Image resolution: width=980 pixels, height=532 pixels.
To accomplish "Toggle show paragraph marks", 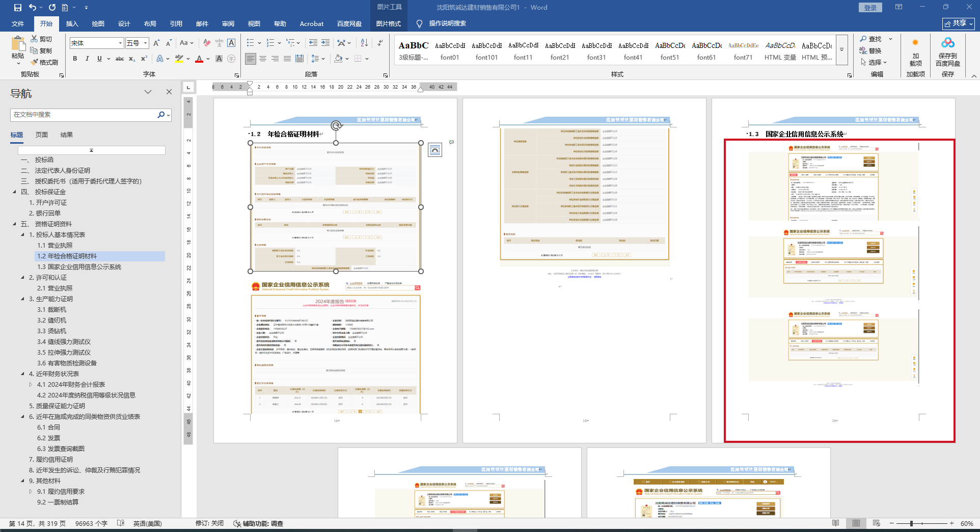I will [x=380, y=43].
